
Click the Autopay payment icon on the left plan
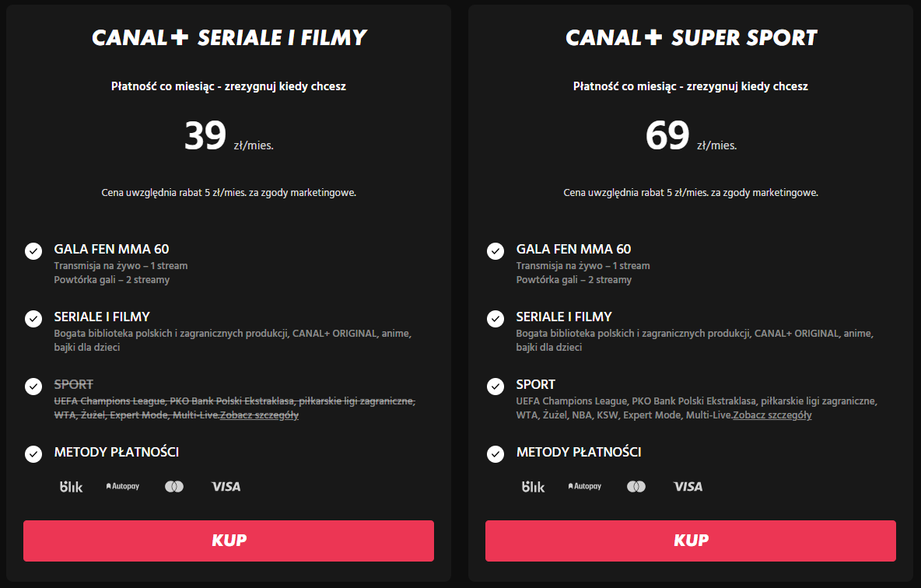pos(122,486)
